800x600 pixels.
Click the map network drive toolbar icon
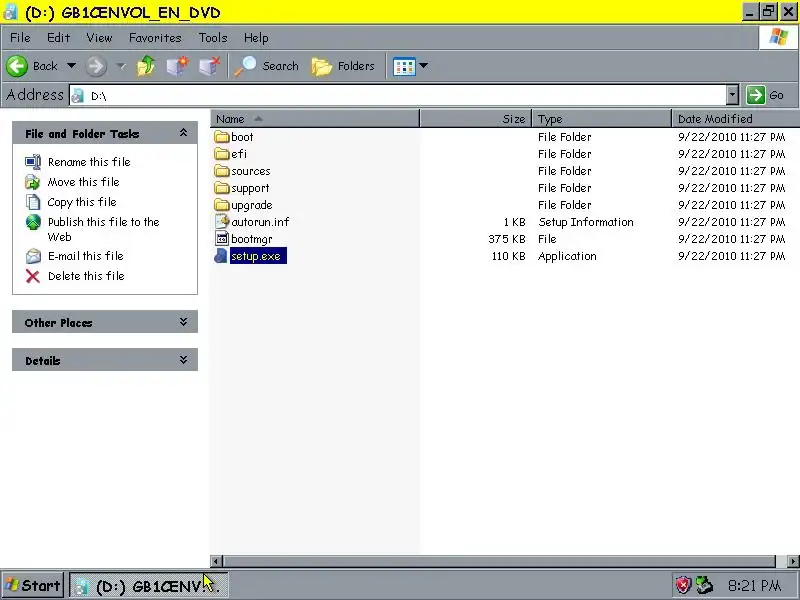click(x=178, y=66)
